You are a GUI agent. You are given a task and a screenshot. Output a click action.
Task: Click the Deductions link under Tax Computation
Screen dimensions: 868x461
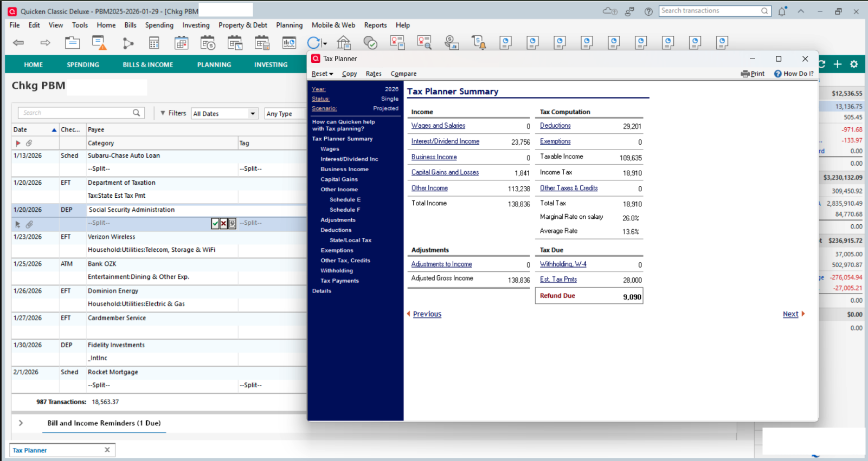click(x=555, y=126)
